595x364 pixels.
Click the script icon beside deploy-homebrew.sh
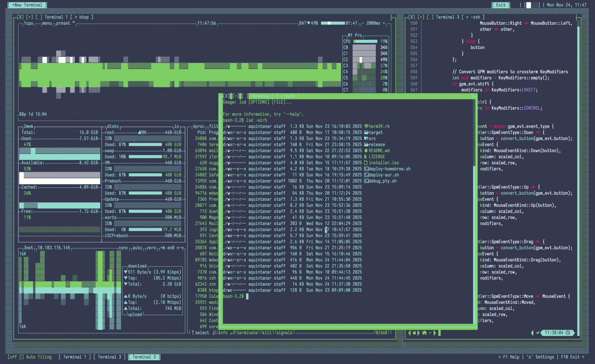(x=366, y=169)
